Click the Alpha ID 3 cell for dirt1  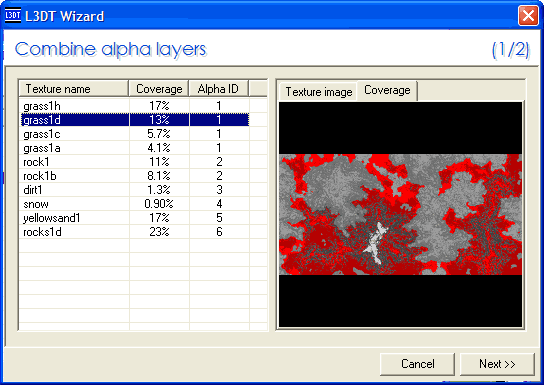tap(219, 190)
